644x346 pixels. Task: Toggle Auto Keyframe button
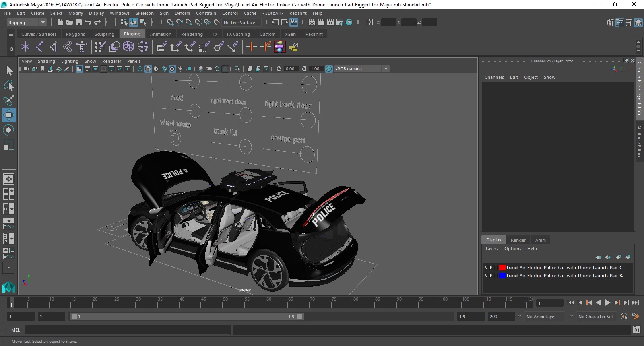(x=624, y=317)
